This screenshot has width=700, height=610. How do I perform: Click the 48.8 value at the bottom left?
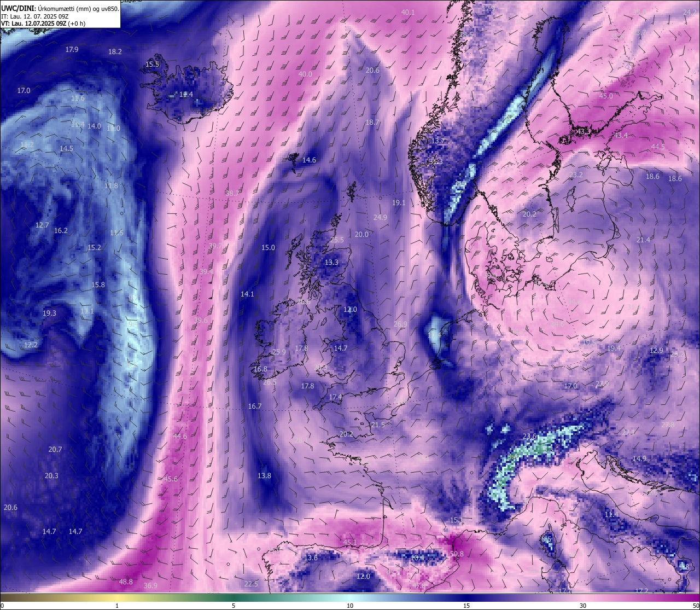pyautogui.click(x=126, y=582)
